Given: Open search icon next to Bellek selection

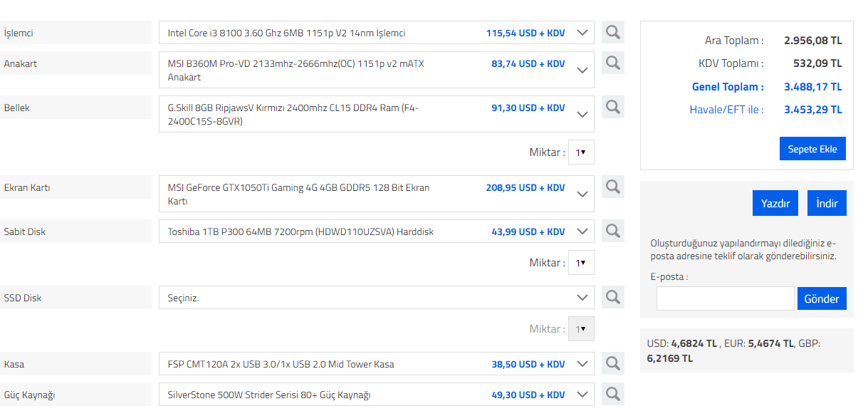Looking at the screenshot, I should click(613, 107).
